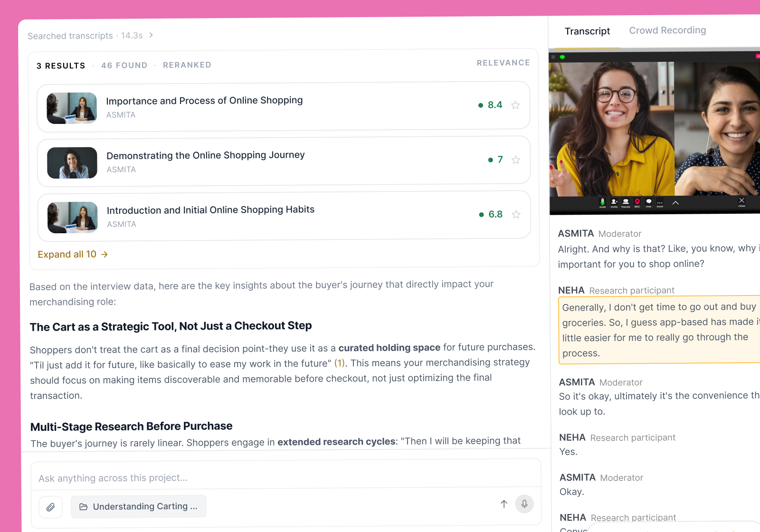This screenshot has width=760, height=532.
Task: Click the invite person icon in video
Action: [614, 202]
